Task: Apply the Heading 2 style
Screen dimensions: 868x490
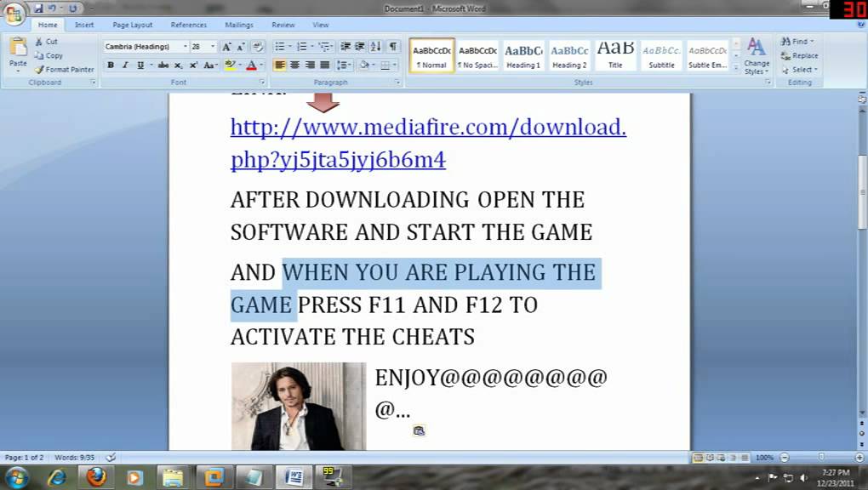Action: click(x=569, y=55)
